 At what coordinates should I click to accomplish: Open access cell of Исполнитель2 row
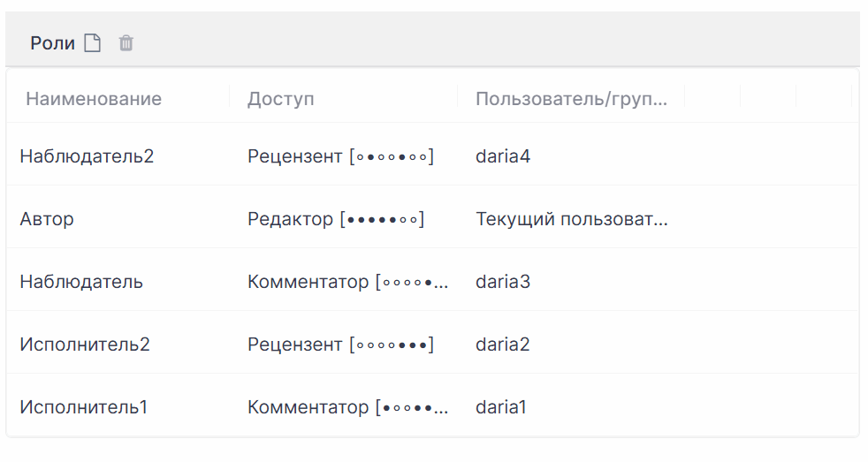[341, 345]
